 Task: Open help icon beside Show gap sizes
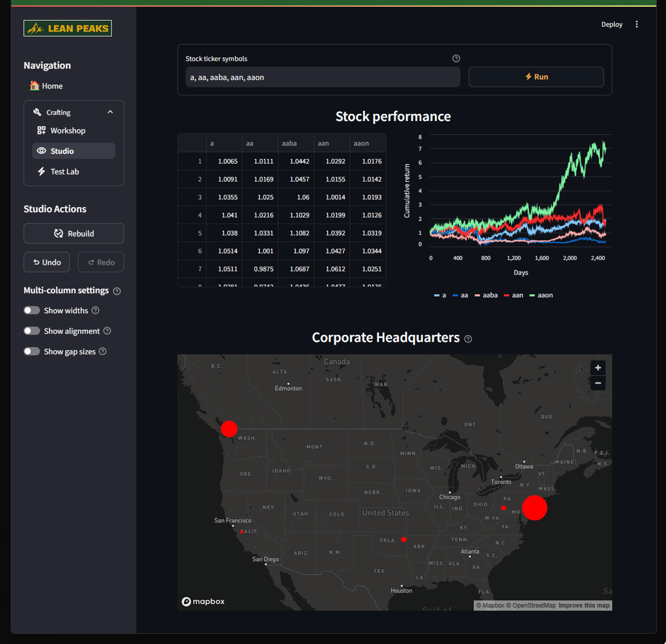coord(103,351)
